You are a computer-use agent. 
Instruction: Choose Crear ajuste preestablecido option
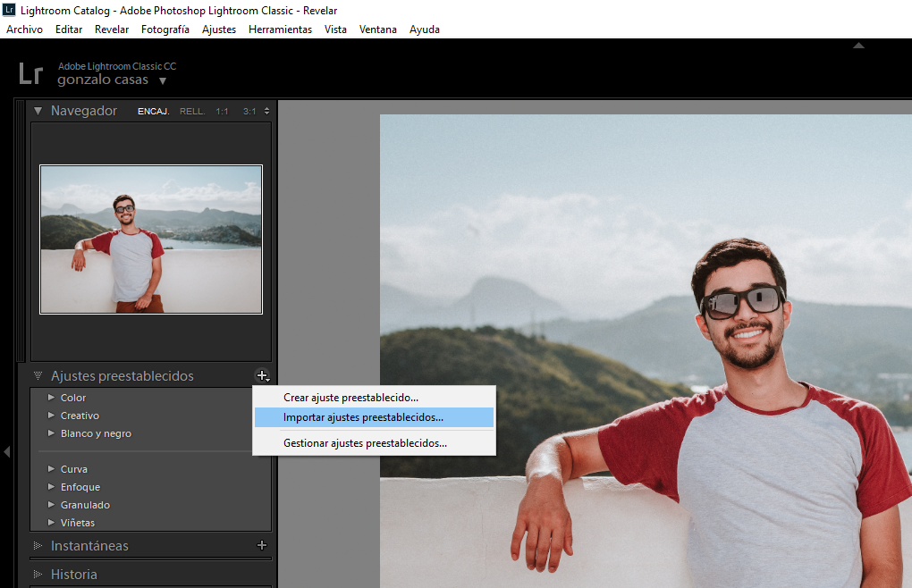click(350, 398)
